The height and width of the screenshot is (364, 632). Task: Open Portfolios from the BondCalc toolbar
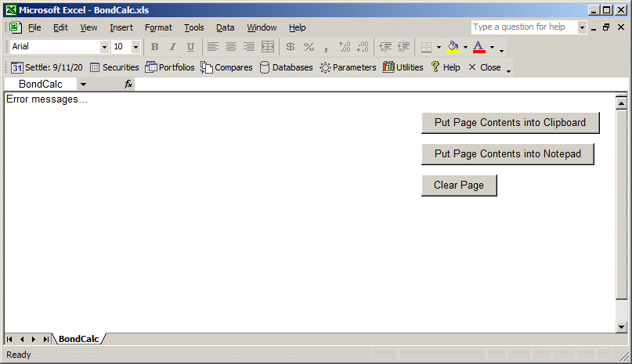pyautogui.click(x=170, y=67)
